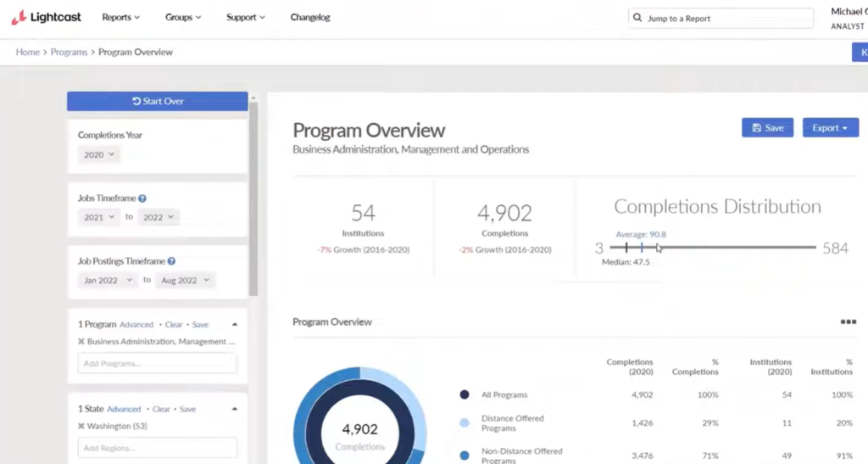Remove the Washington state filter tag
The image size is (868, 464).
(x=81, y=426)
